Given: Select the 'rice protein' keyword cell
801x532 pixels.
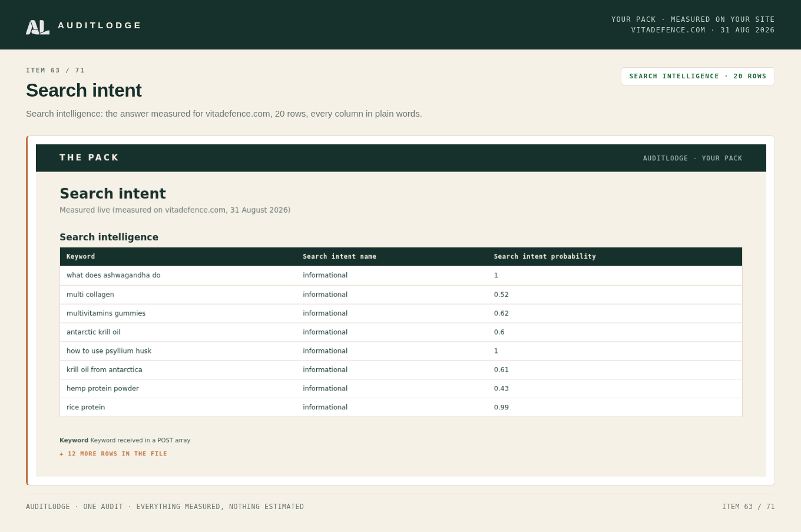Looking at the screenshot, I should [x=86, y=408].
